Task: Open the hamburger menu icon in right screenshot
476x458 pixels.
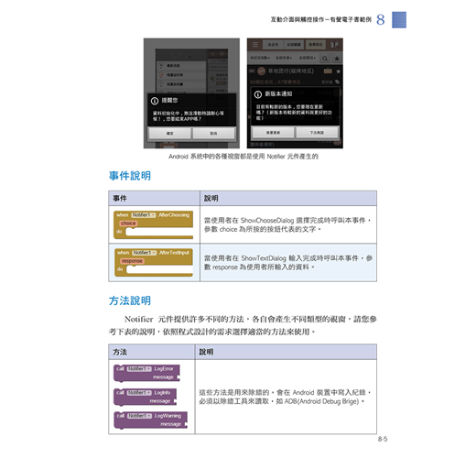Action: pos(255,45)
